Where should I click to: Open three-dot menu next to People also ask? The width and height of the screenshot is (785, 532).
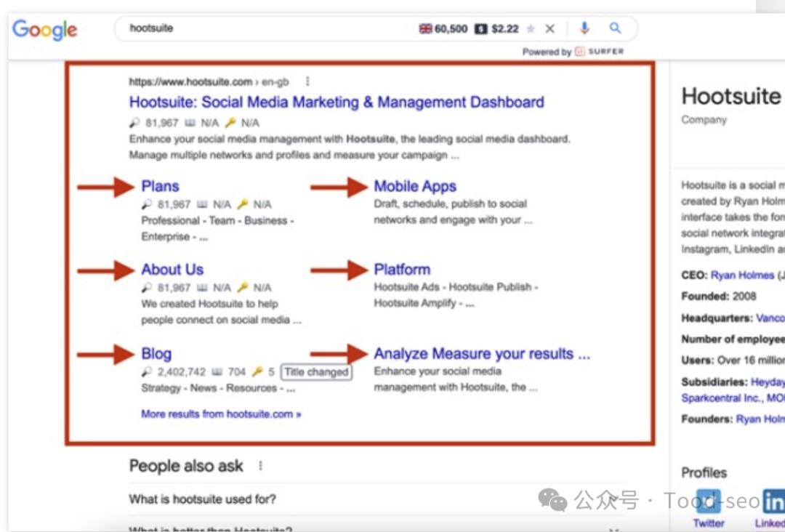[260, 466]
